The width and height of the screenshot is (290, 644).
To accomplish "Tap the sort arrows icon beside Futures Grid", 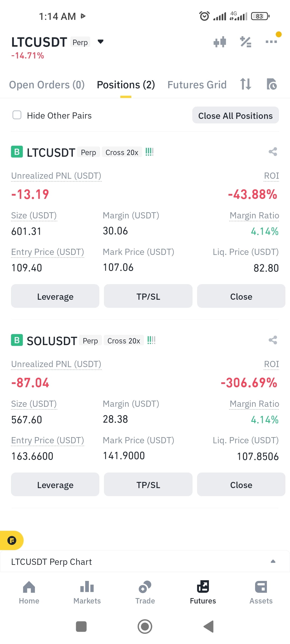I will (246, 84).
